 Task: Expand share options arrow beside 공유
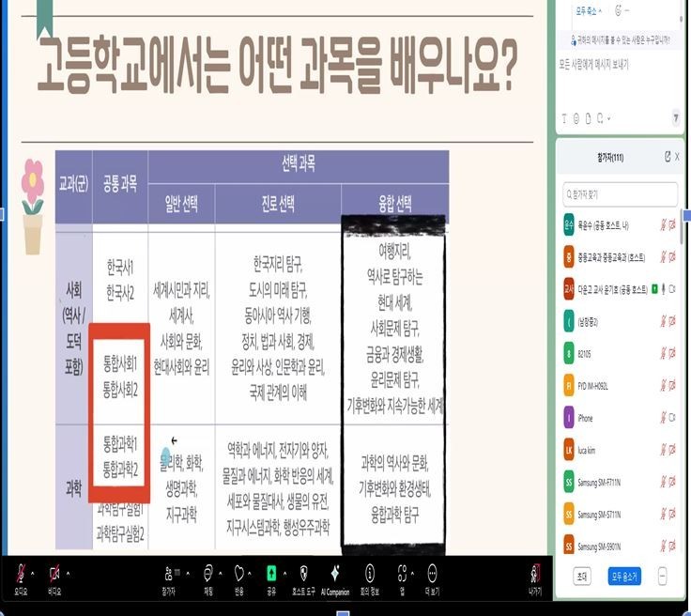284,574
